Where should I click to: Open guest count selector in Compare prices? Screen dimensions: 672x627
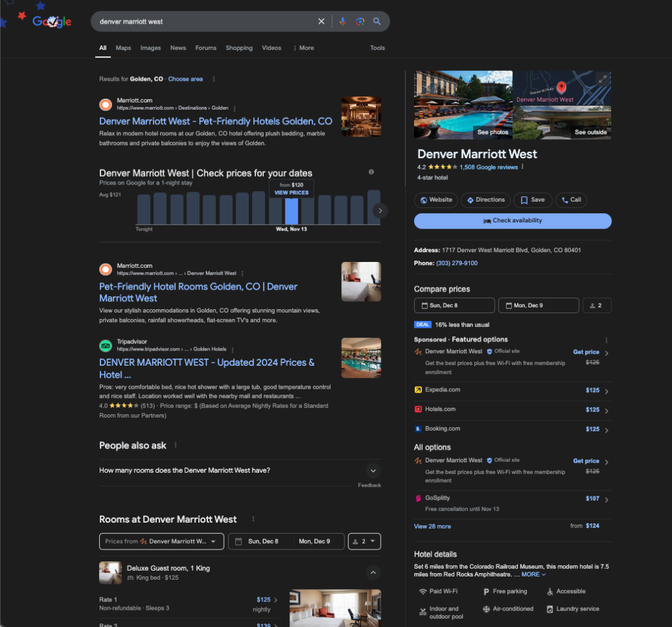597,305
